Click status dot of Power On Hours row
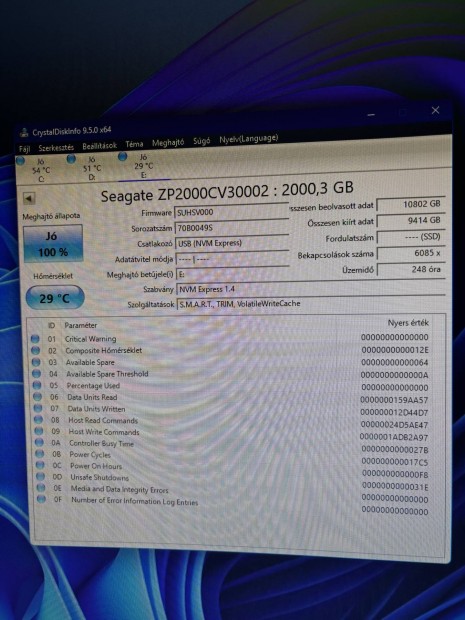This screenshot has height=620, width=465. tap(40, 465)
